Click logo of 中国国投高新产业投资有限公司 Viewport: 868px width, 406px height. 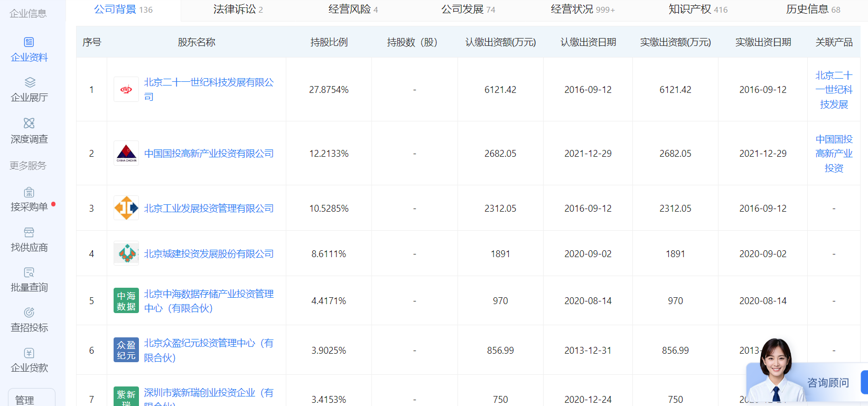[126, 153]
